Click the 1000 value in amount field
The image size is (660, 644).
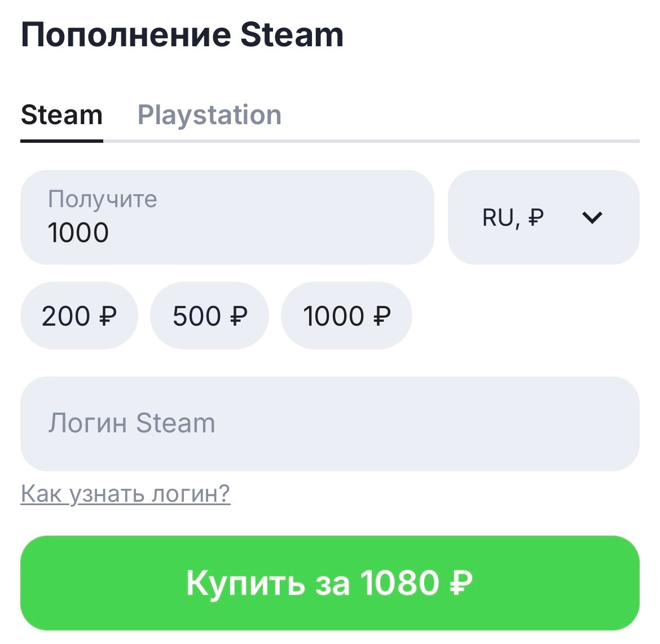78,233
